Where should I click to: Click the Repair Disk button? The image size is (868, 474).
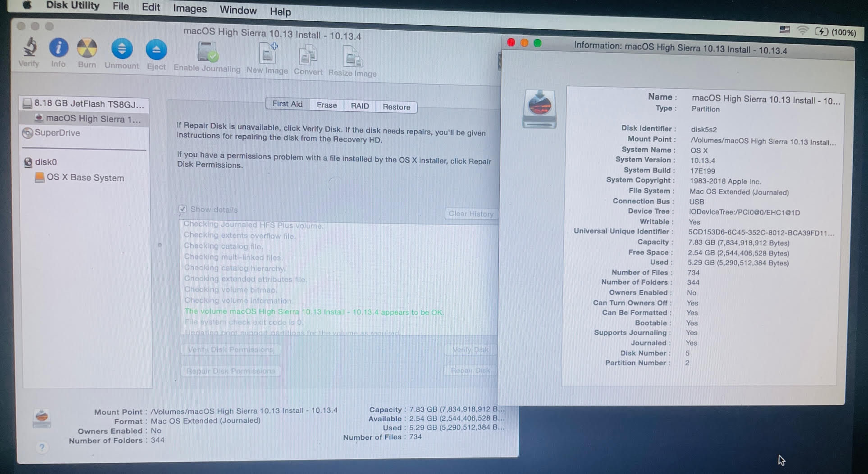click(x=471, y=370)
